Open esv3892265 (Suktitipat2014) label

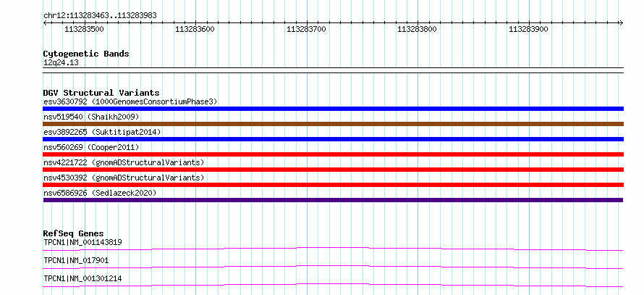coord(102,132)
